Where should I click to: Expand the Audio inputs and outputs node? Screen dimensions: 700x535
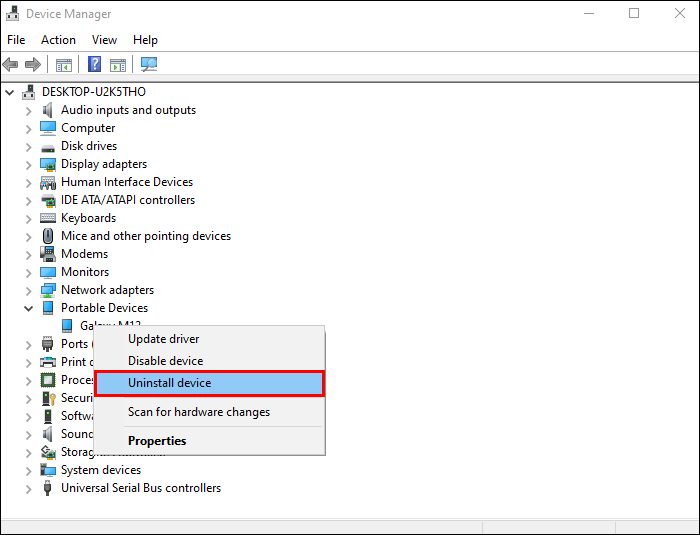(x=29, y=111)
